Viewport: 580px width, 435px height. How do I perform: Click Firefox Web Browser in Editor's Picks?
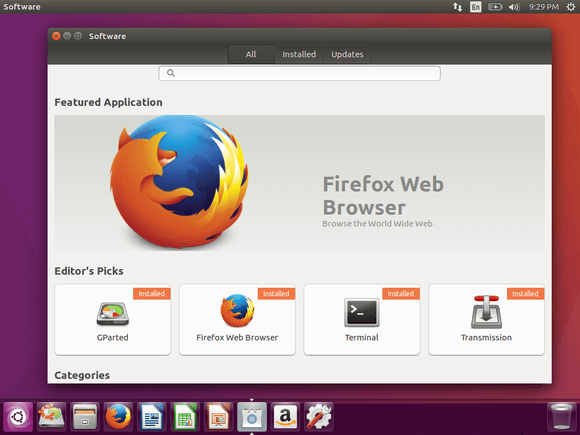click(x=237, y=320)
